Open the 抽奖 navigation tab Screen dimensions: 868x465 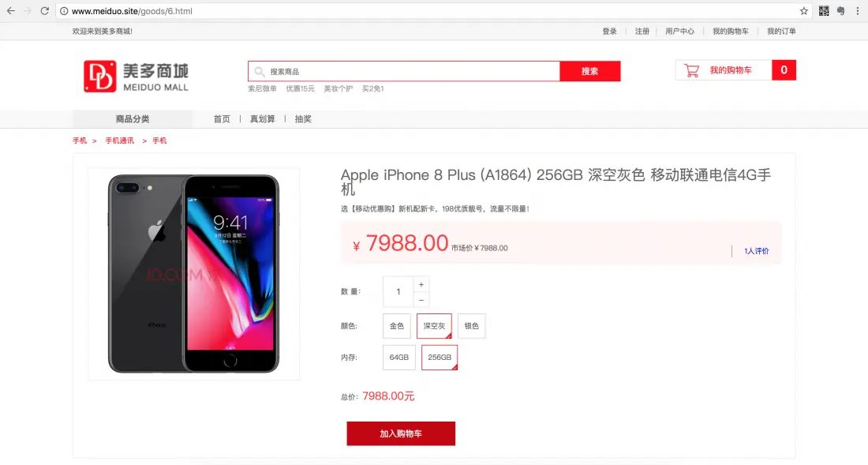[x=303, y=119]
